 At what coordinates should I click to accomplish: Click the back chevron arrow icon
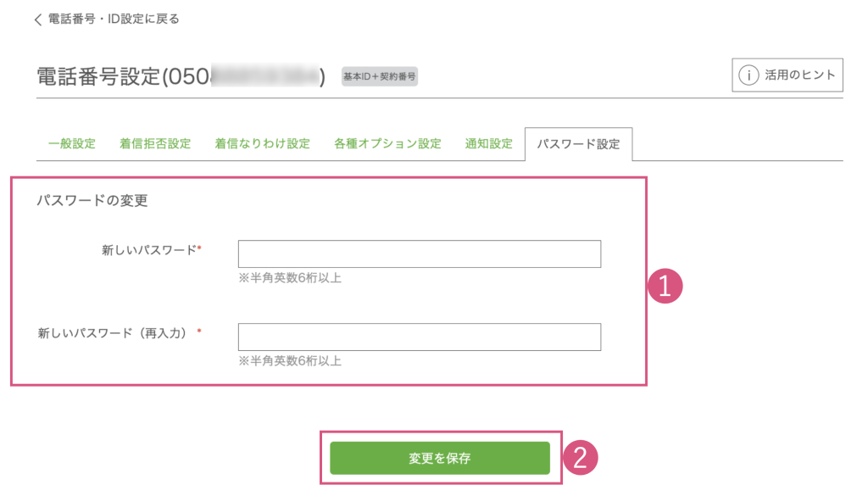[x=38, y=20]
